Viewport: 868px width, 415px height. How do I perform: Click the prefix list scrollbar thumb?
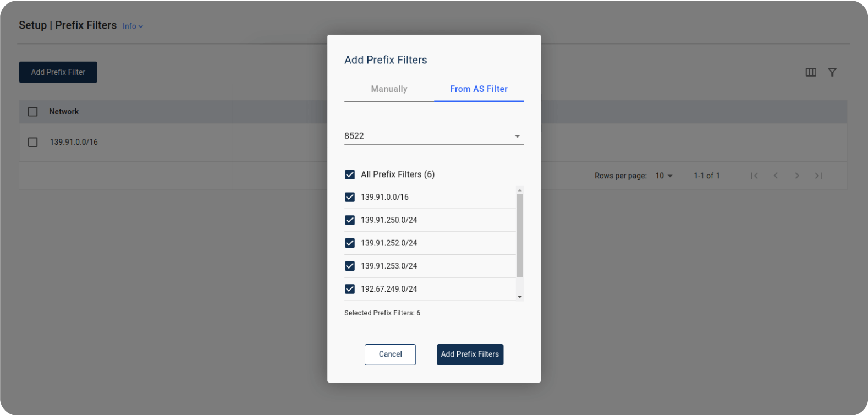tap(520, 235)
